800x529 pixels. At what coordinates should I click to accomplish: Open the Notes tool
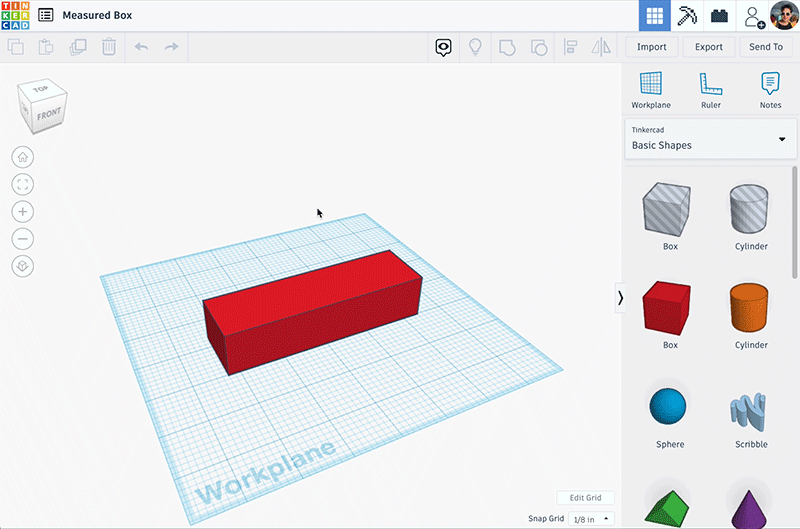[x=770, y=84]
